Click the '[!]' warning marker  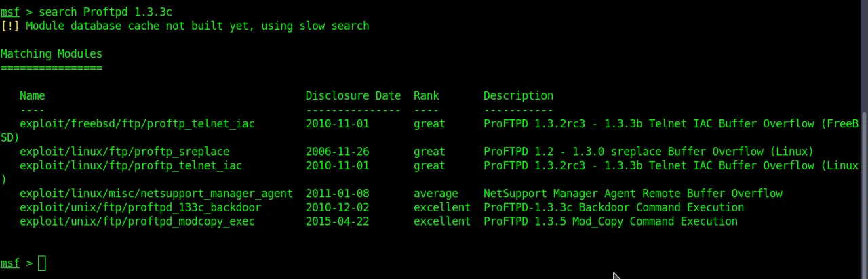(10, 26)
